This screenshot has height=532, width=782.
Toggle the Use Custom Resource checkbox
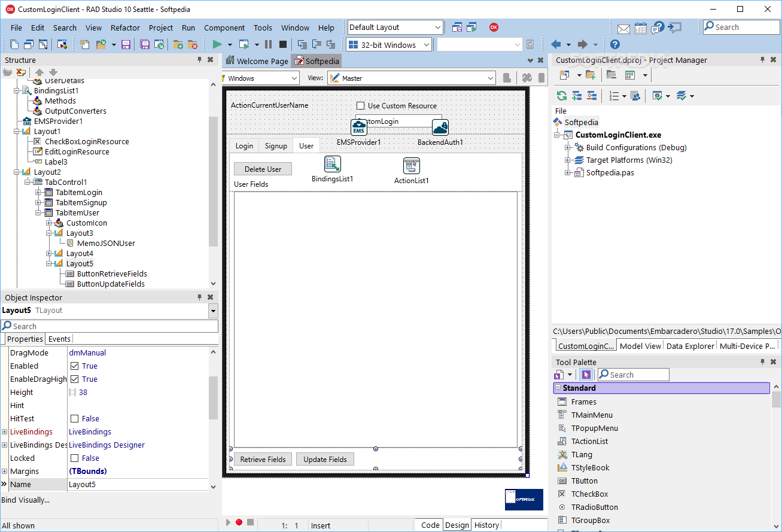pyautogui.click(x=360, y=106)
